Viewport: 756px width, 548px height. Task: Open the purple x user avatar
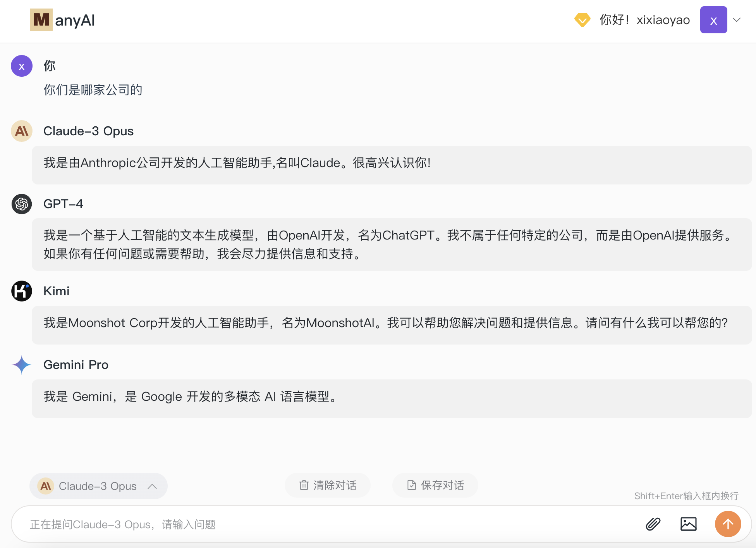713,20
